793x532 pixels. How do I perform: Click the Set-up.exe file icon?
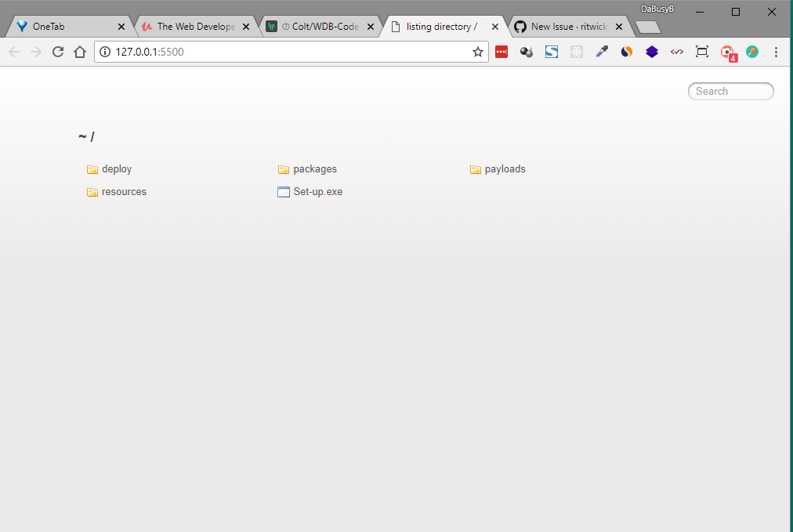[x=284, y=192]
